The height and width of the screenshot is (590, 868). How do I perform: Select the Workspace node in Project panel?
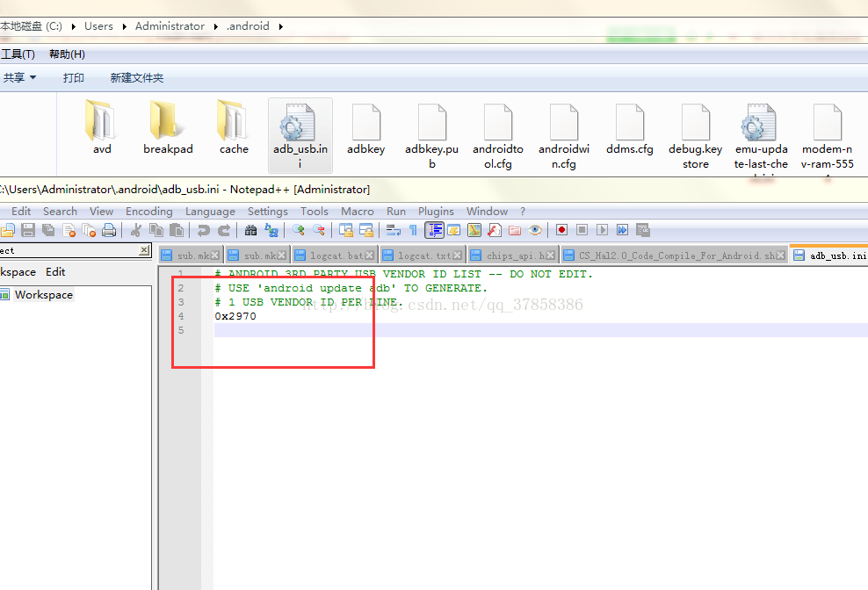(44, 294)
